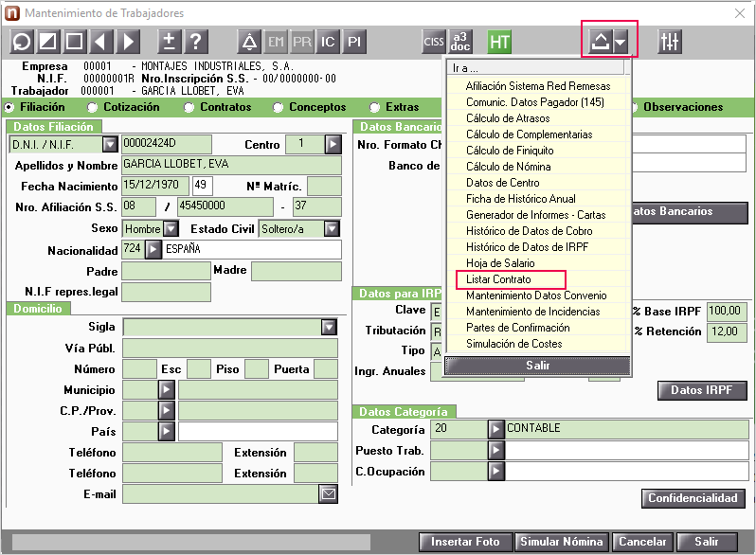Open the a3doc toolbar icon
The image size is (756, 555).
point(460,42)
